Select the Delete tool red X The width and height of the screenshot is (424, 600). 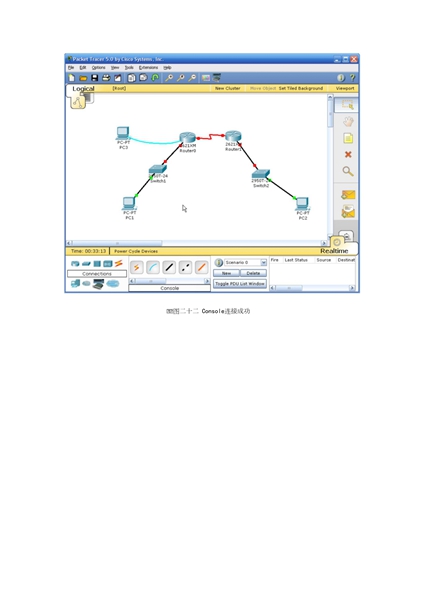coord(348,154)
